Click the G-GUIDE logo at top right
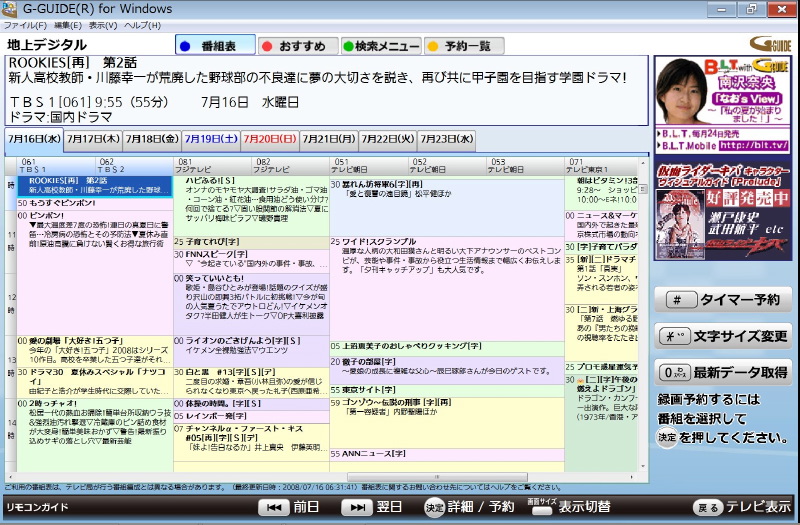Image resolution: width=800 pixels, height=525 pixels. tap(772, 45)
